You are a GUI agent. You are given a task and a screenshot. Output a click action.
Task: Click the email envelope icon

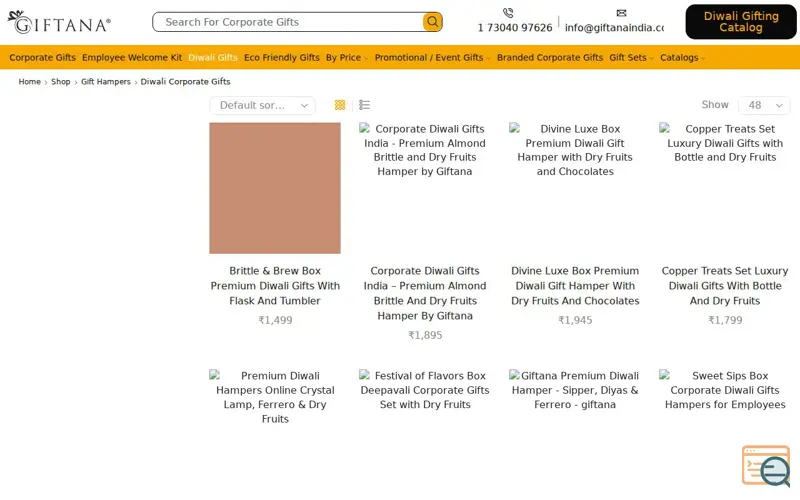tap(621, 13)
